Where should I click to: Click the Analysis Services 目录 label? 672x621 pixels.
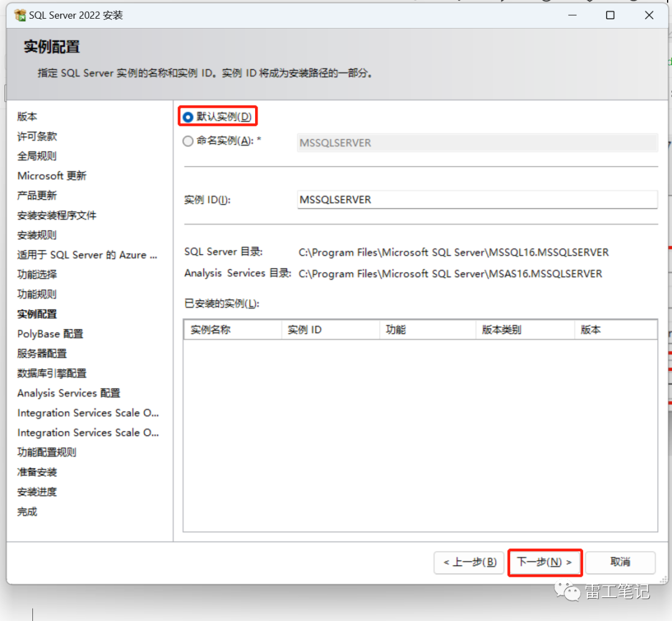coord(238,273)
